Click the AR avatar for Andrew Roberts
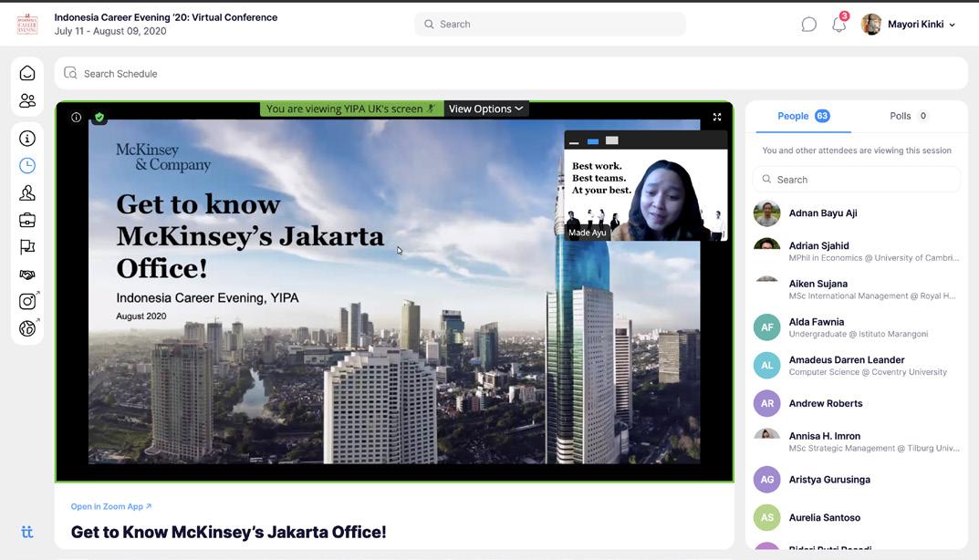 pos(766,403)
